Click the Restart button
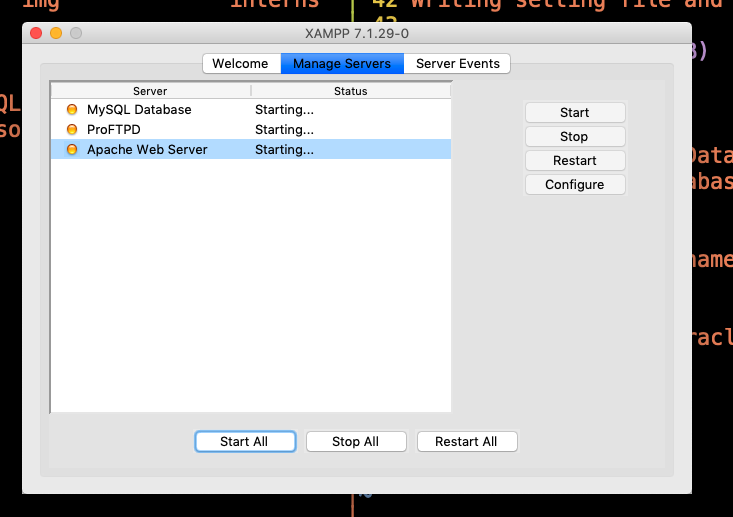Image resolution: width=733 pixels, height=517 pixels. [x=575, y=160]
